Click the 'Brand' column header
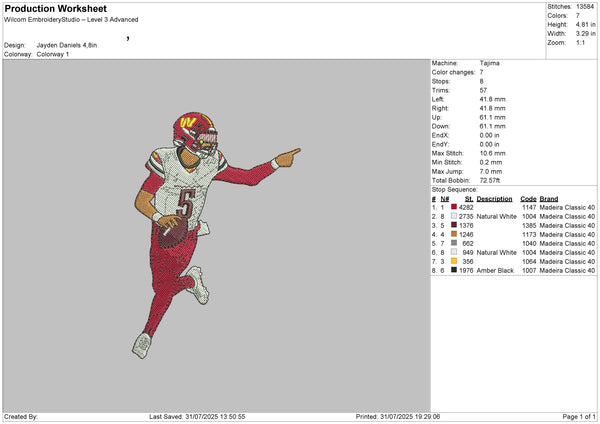 549,199
